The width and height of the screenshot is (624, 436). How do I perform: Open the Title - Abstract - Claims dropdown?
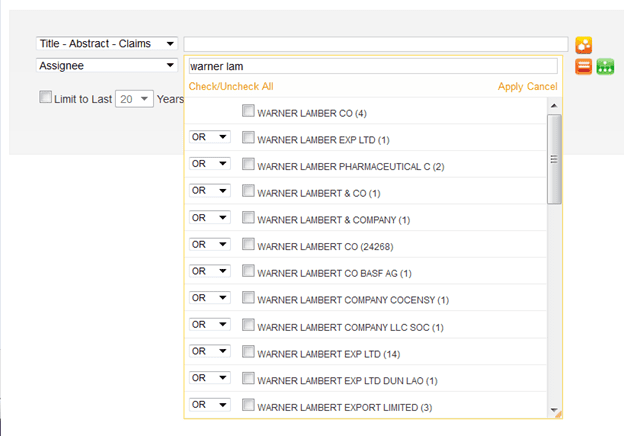click(x=107, y=43)
